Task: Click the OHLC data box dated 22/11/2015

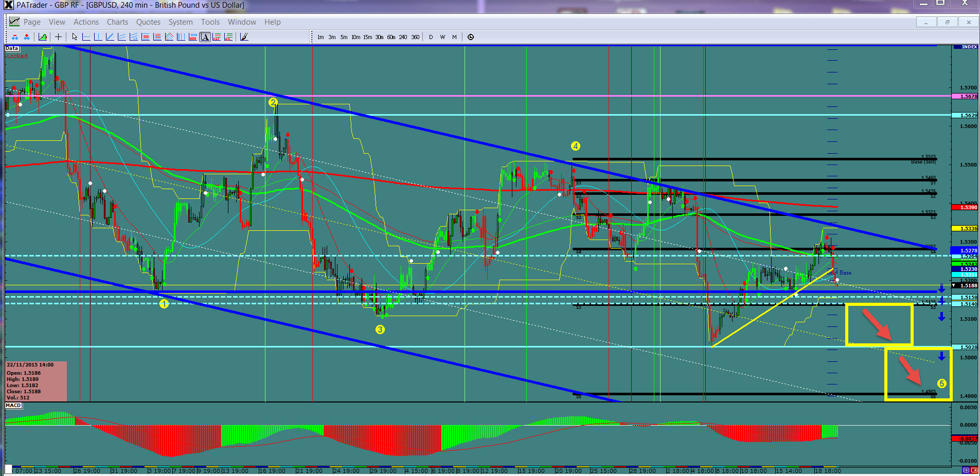Action: point(36,381)
